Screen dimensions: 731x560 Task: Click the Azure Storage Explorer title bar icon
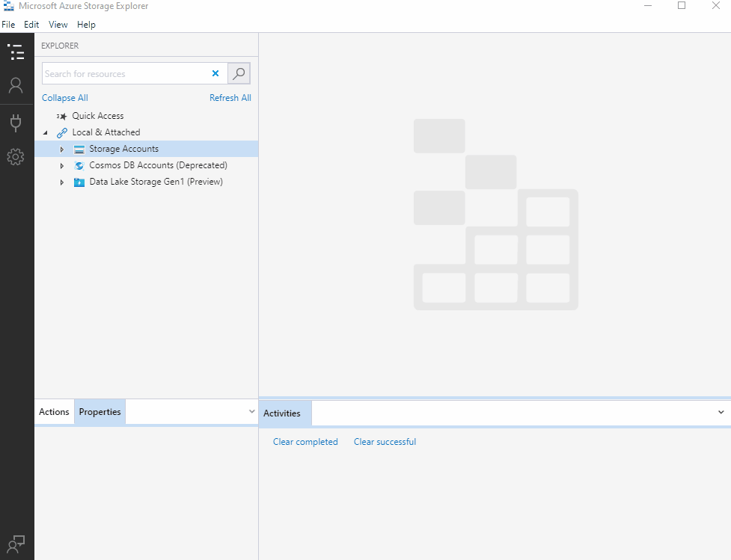tap(8, 6)
